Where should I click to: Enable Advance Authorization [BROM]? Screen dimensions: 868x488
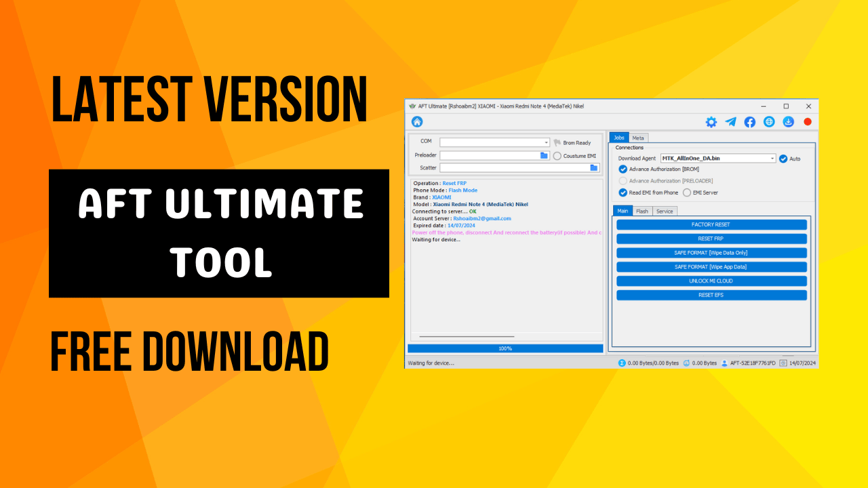[x=623, y=169]
